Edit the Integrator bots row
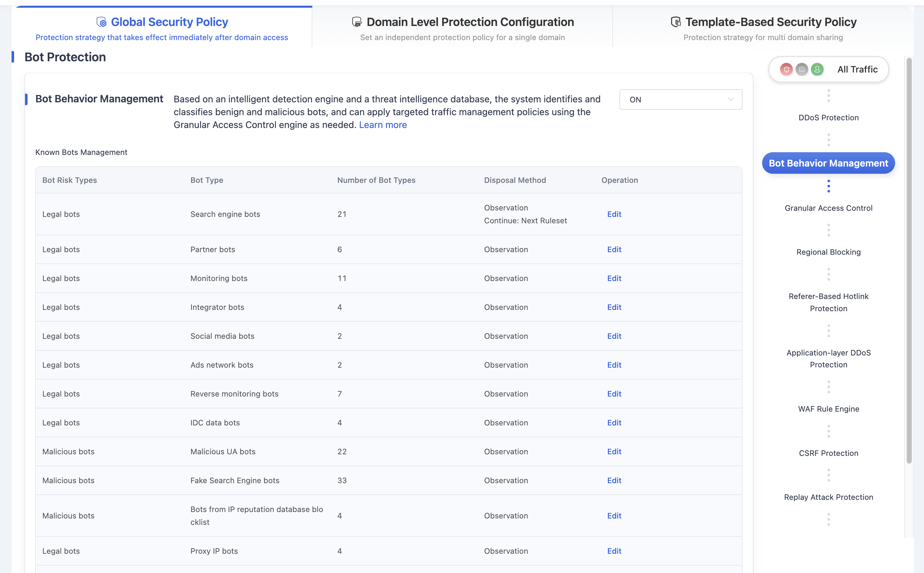 [614, 307]
